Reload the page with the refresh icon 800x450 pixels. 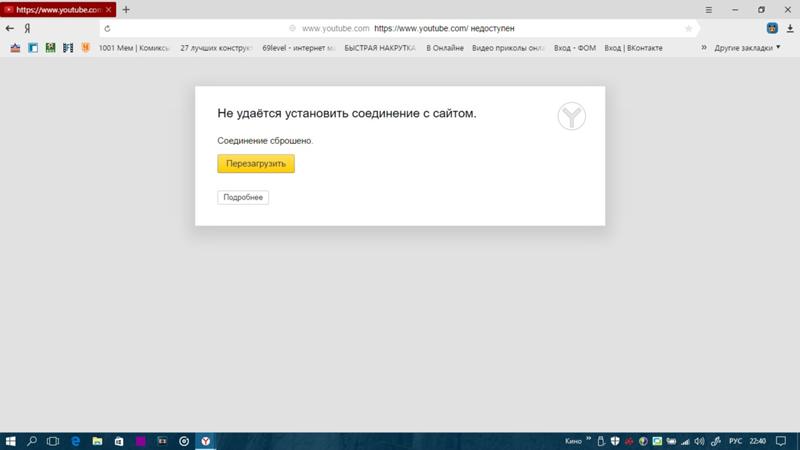click(x=107, y=29)
